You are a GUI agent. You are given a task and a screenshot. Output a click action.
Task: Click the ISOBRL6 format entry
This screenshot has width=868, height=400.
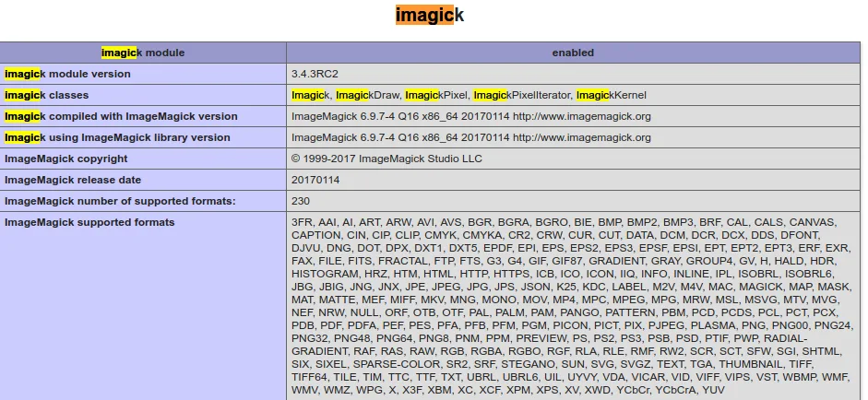pos(809,274)
